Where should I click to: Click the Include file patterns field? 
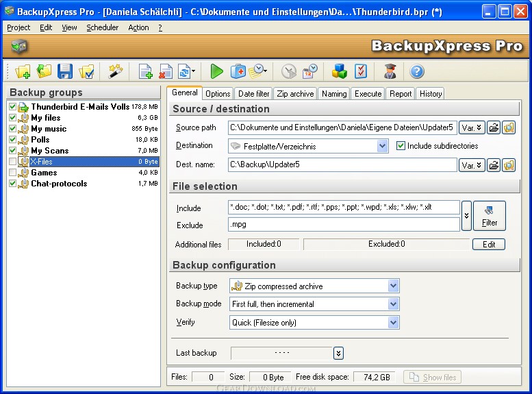(344, 207)
